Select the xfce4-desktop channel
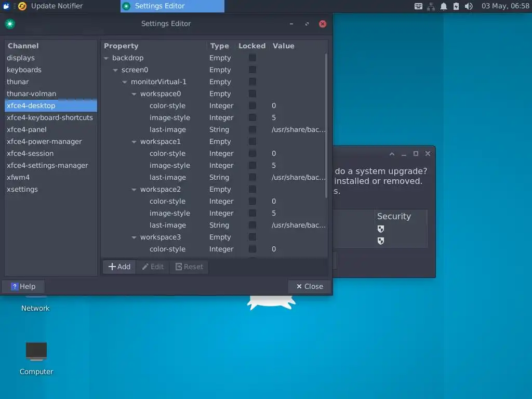The image size is (532, 399). pyautogui.click(x=51, y=105)
